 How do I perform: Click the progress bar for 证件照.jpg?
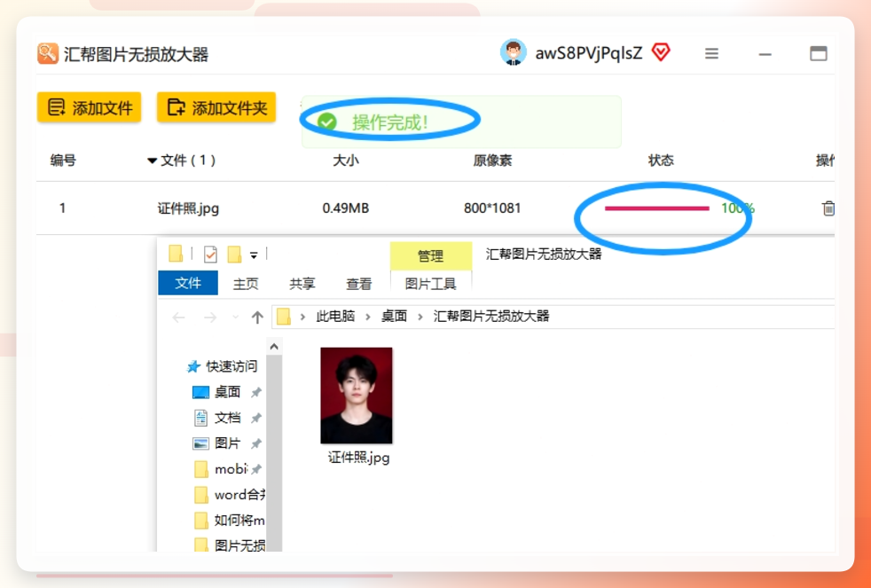656,208
